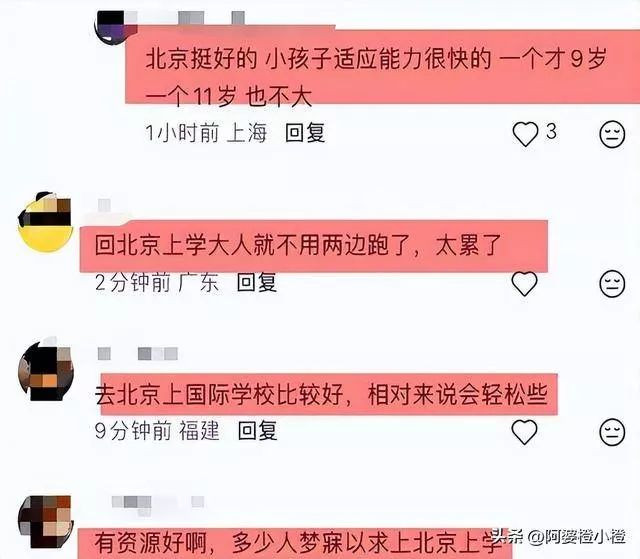
Task: Open username above the 有资源好啊 comment
Action: [158, 502]
